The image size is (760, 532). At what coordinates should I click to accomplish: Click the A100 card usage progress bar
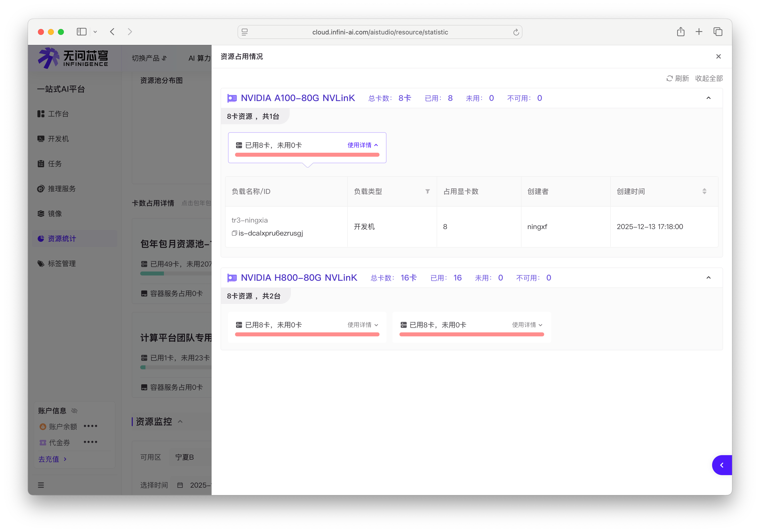(307, 155)
